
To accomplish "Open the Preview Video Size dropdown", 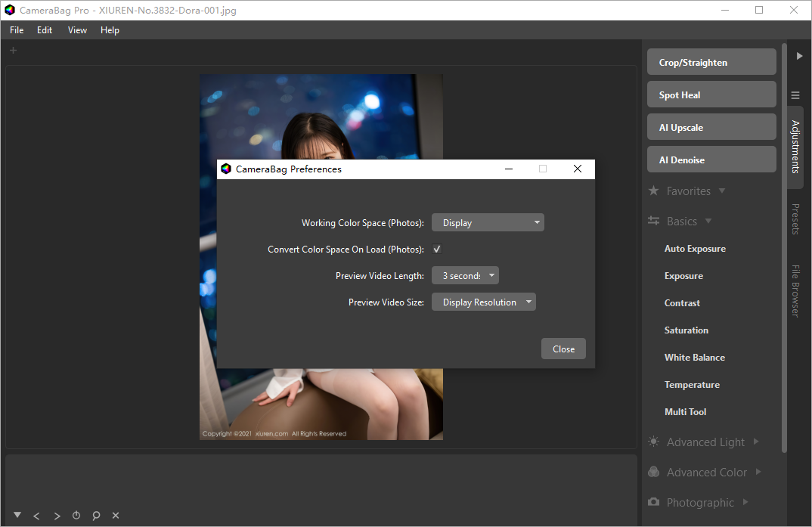I will coord(483,302).
